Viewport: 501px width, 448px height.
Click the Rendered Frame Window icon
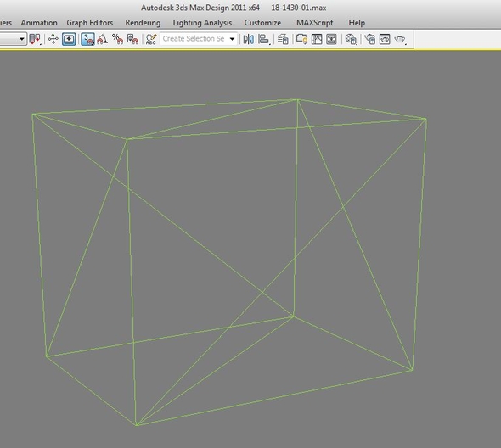click(x=385, y=39)
